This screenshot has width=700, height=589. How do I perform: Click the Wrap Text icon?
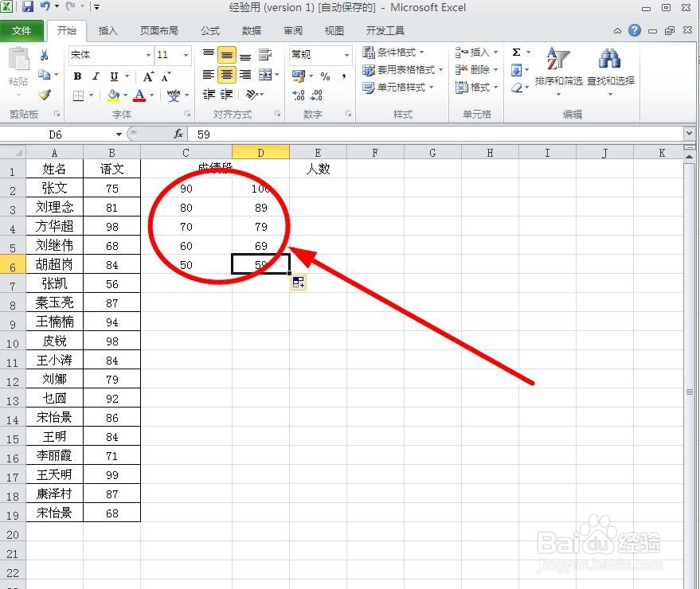265,55
